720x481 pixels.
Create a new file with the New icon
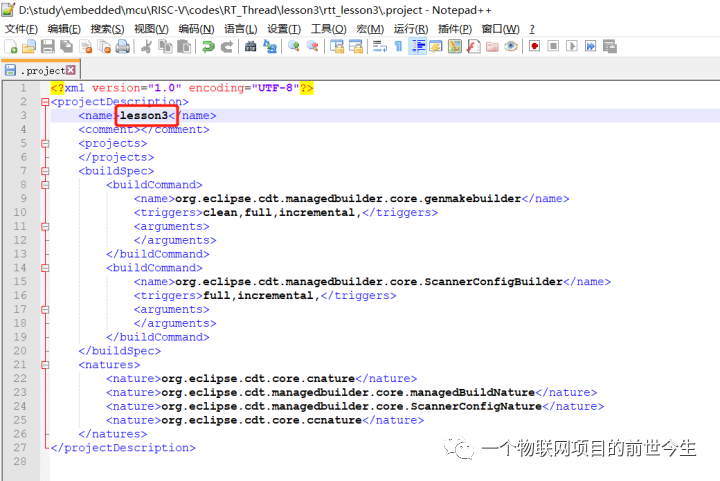pos(11,46)
